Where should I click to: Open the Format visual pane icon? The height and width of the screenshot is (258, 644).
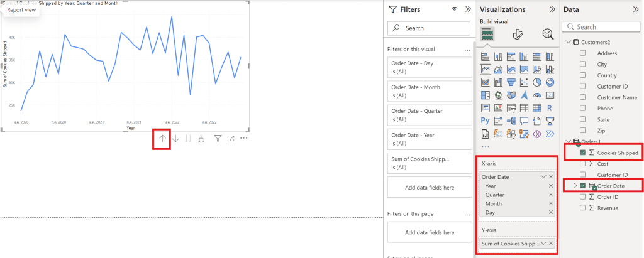(x=518, y=35)
